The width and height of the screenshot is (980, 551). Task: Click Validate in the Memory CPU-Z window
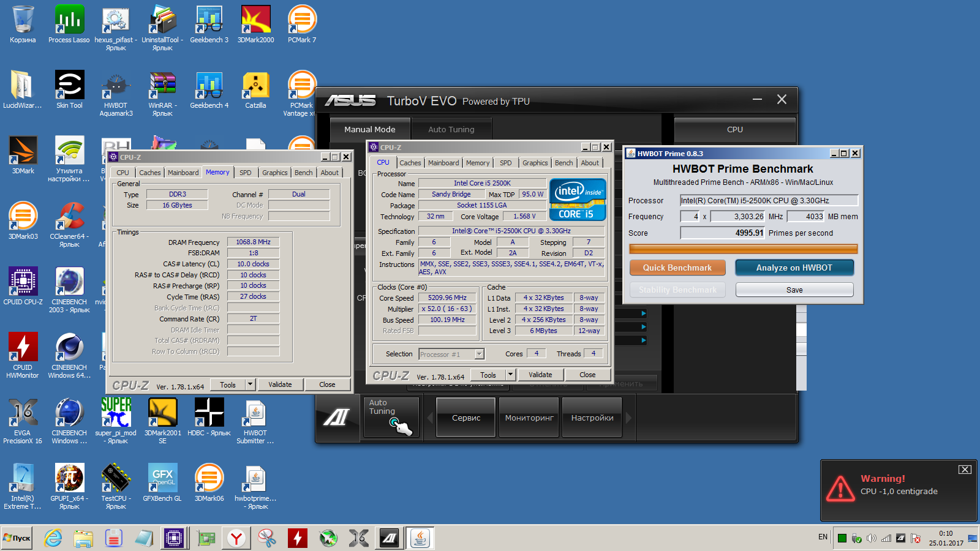[x=280, y=384]
